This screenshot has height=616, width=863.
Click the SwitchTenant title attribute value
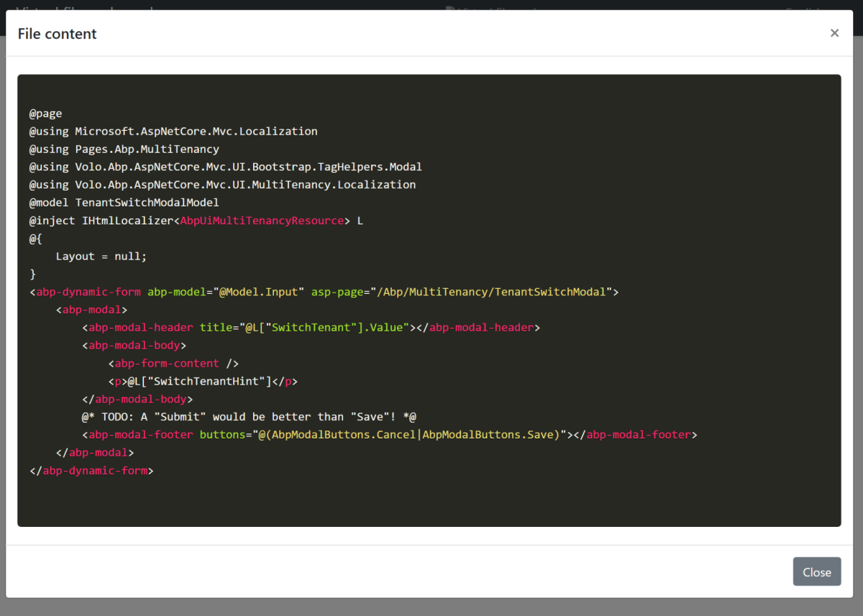tap(327, 328)
